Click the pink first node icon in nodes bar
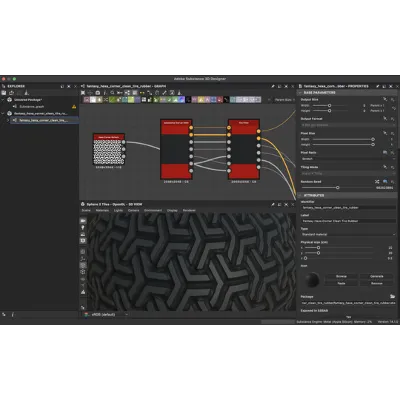Viewport: 400px width, 400px height. [86, 100]
